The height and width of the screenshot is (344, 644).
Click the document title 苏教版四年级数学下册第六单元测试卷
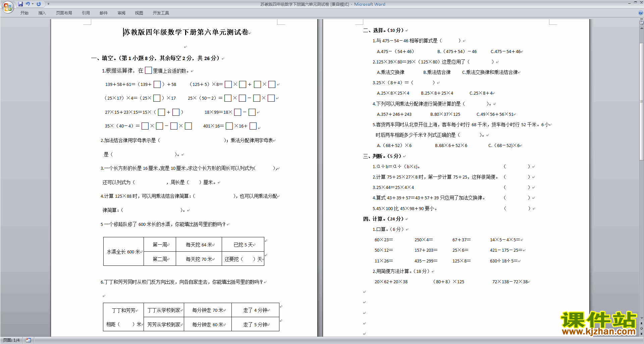point(186,32)
